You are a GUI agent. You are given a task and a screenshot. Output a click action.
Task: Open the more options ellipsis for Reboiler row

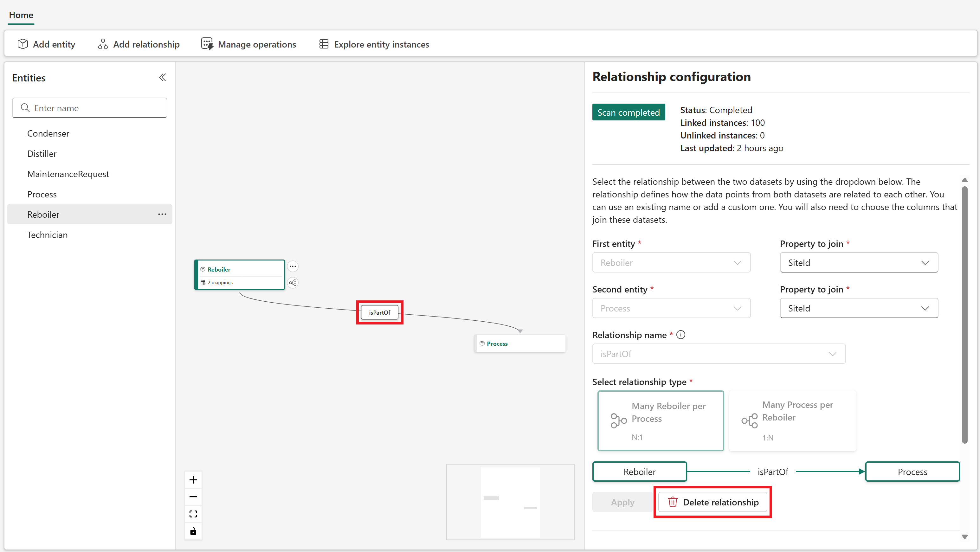click(162, 214)
